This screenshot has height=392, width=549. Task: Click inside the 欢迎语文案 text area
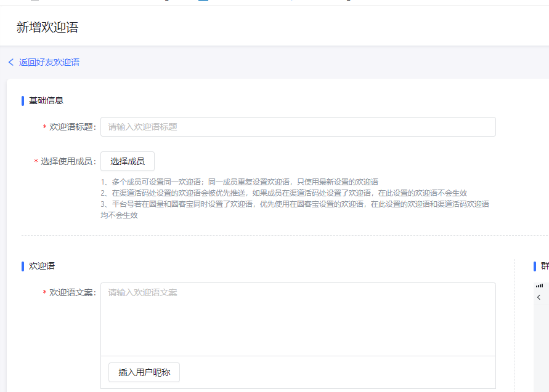pos(298,319)
